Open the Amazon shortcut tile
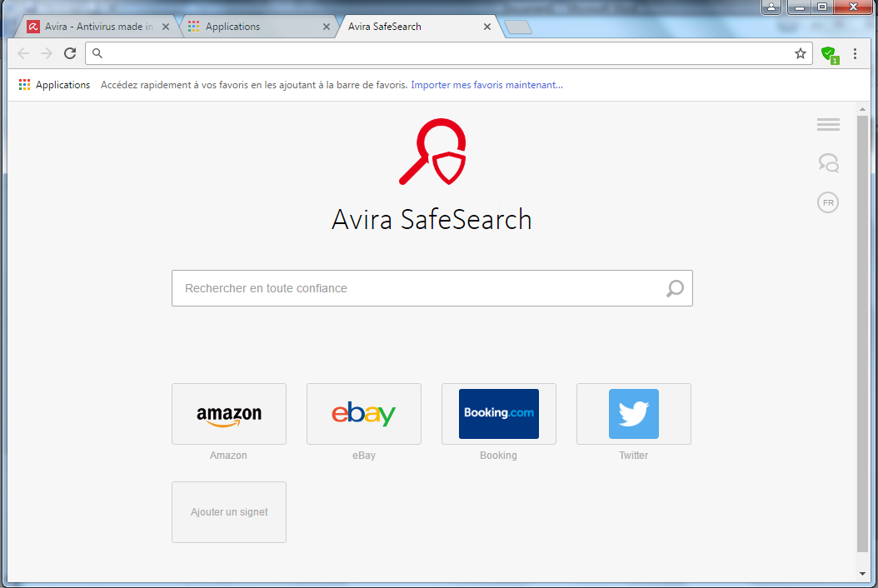The image size is (878, 588). point(229,414)
